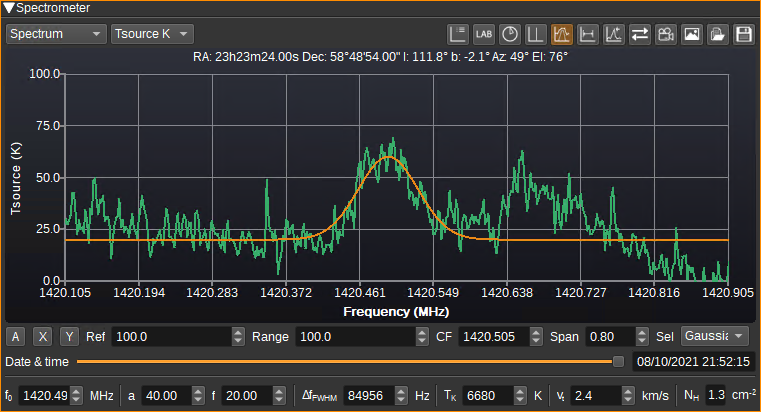Save chart as image icon

click(692, 34)
